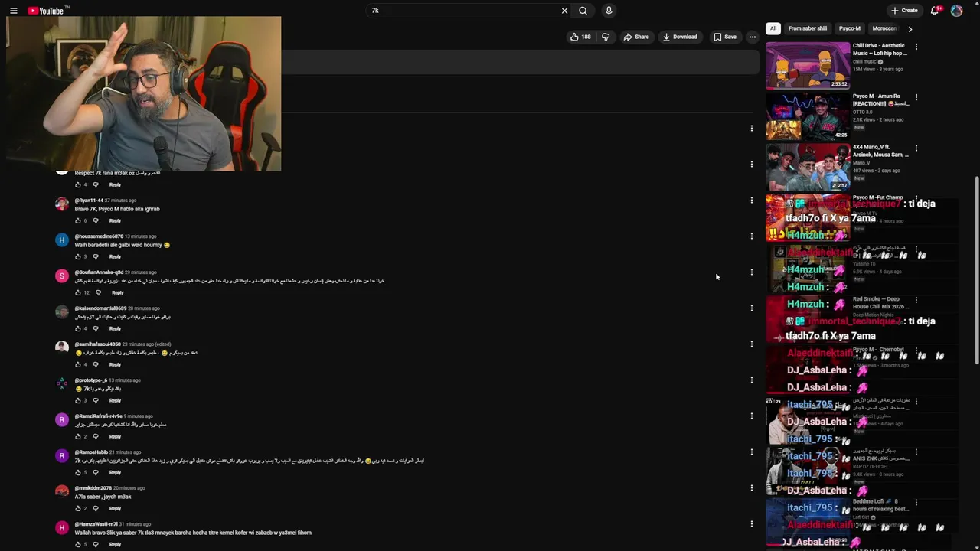Reply to @Ryan11-44's comment
This screenshot has height=551, width=980.
click(115, 220)
